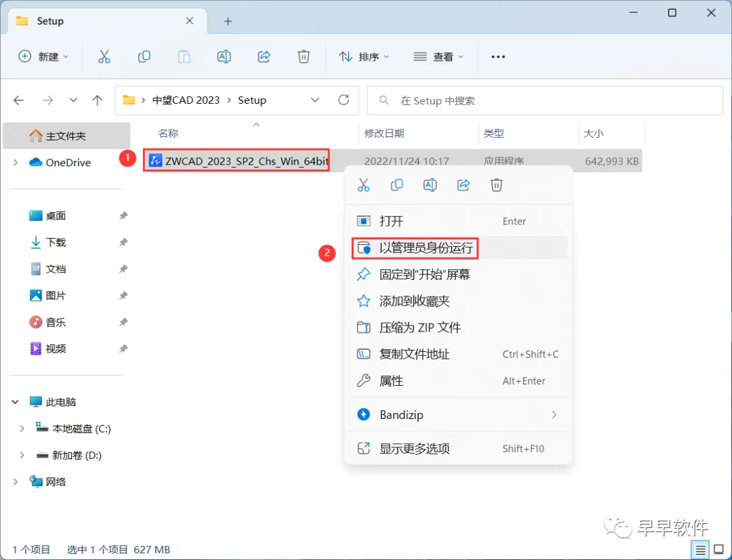
Task: Click date cell 2022/11/24 10:17
Action: [407, 161]
